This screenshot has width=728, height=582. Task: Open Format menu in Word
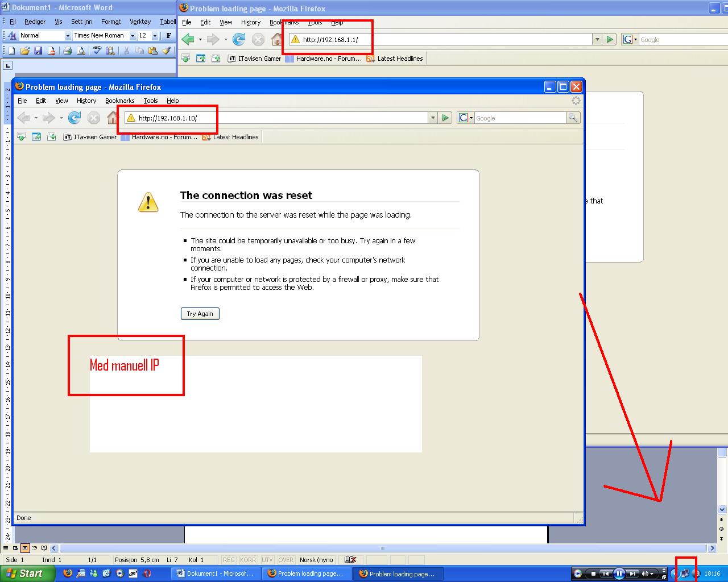coord(111,22)
